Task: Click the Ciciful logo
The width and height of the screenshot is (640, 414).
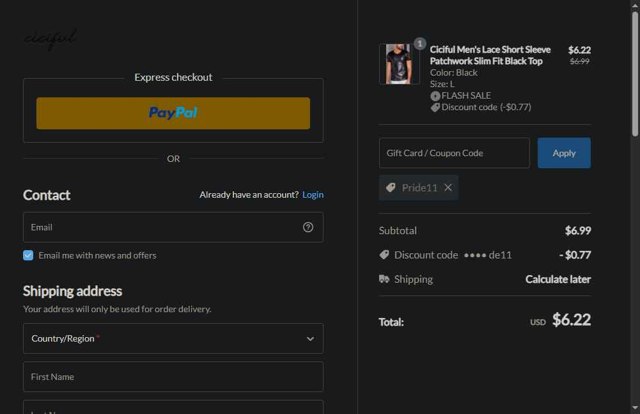Action: pyautogui.click(x=50, y=38)
